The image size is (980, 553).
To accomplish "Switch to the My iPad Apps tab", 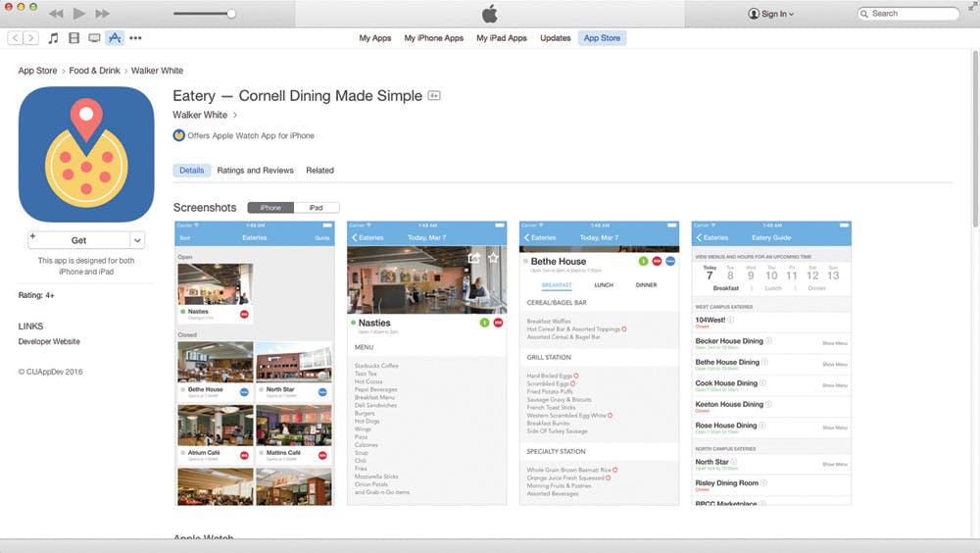I will coord(502,38).
